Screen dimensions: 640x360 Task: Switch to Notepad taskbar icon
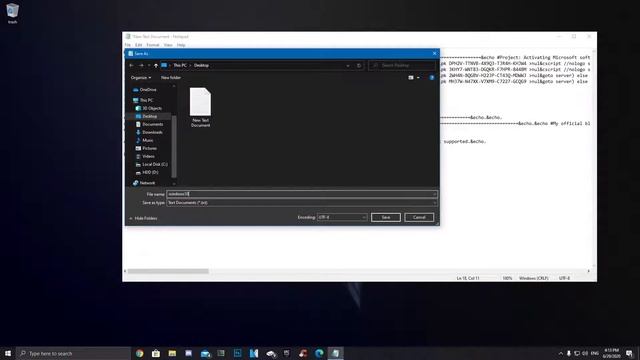point(336,353)
